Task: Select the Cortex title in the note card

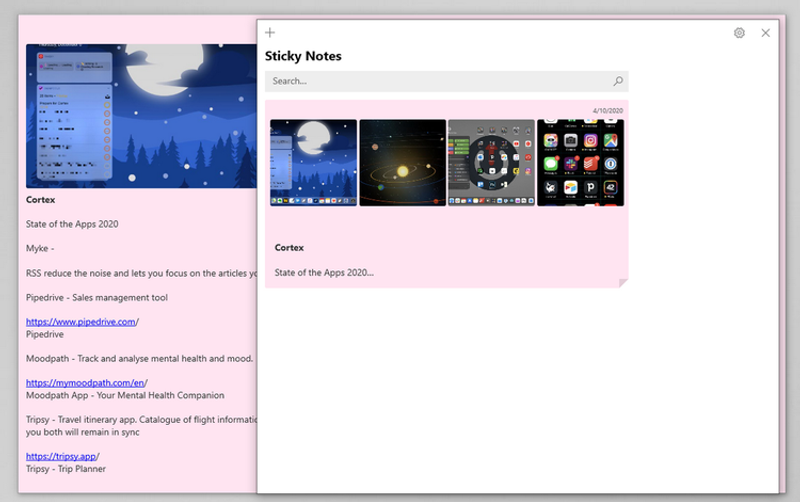Action: click(x=289, y=247)
